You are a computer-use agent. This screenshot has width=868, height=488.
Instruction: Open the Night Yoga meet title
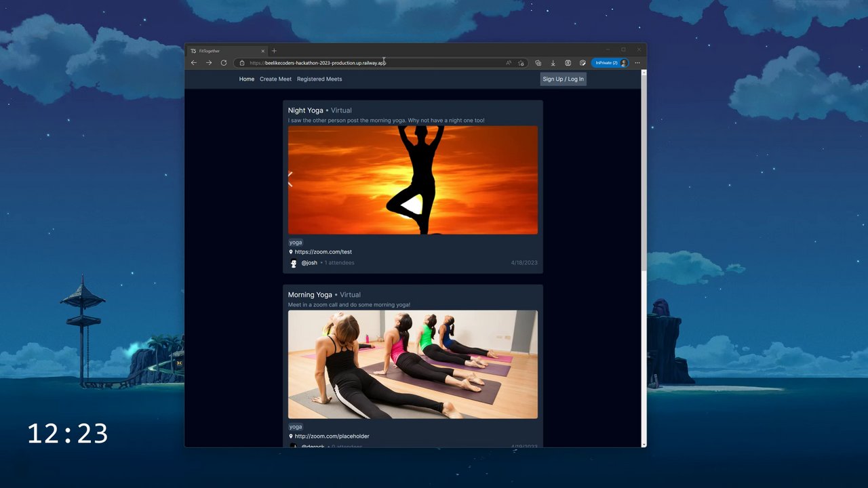tap(305, 110)
